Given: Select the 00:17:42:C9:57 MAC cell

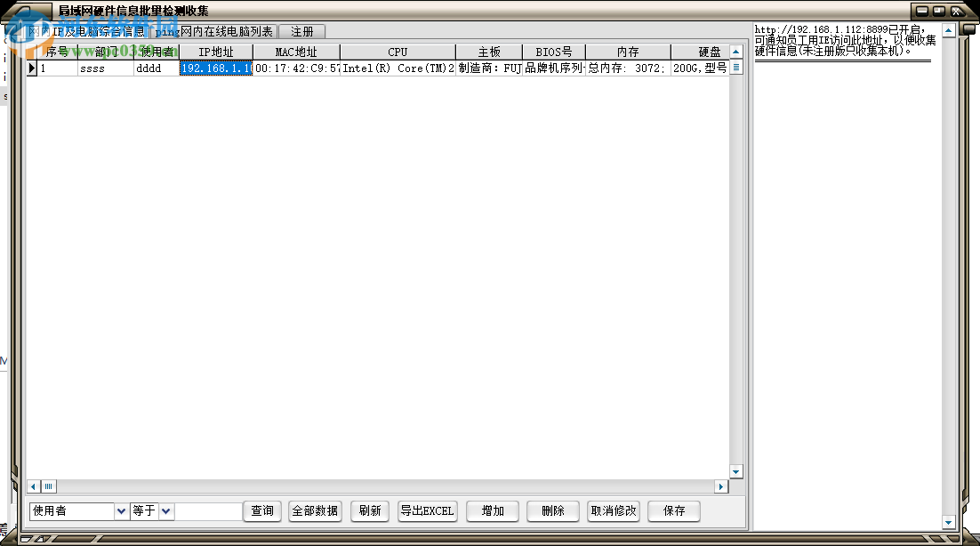Looking at the screenshot, I should (x=296, y=68).
